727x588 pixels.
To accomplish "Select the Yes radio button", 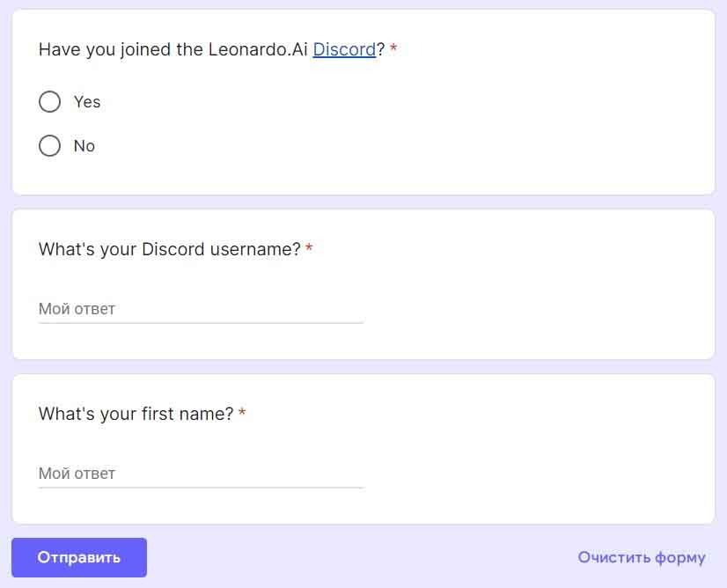I will tap(50, 102).
